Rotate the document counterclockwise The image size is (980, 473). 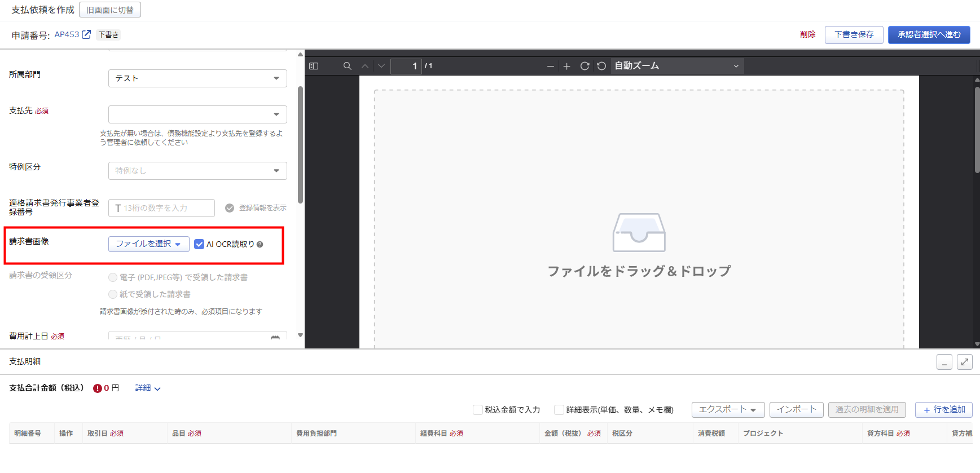601,66
